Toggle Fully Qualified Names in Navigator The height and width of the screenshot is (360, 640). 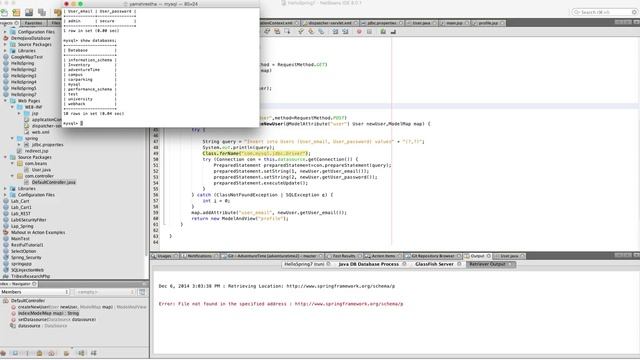(x=67, y=353)
